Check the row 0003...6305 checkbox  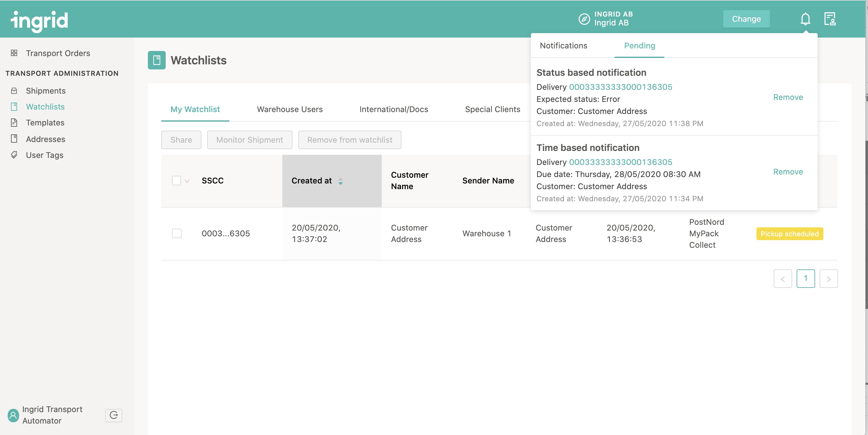click(177, 233)
